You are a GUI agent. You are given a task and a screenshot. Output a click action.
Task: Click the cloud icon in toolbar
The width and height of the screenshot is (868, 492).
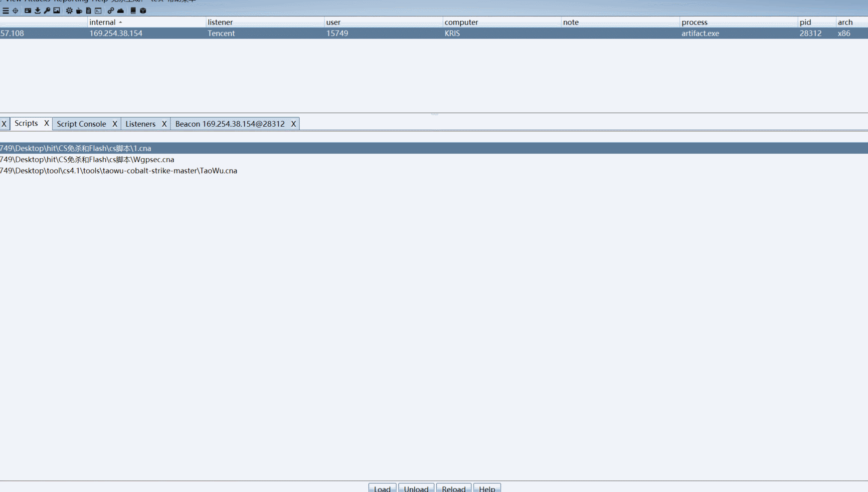(121, 10)
